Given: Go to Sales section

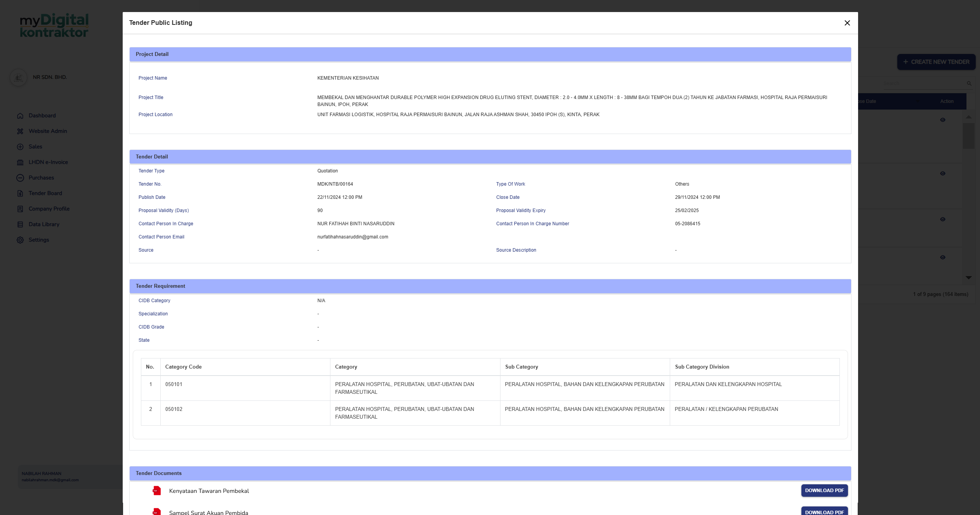Looking at the screenshot, I should (35, 146).
